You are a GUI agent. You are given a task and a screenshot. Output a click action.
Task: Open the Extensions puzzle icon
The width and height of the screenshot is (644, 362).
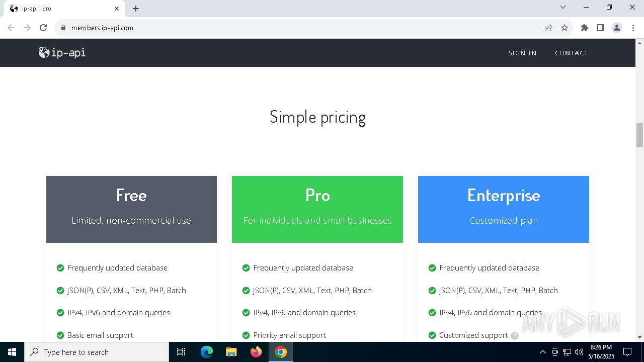585,28
